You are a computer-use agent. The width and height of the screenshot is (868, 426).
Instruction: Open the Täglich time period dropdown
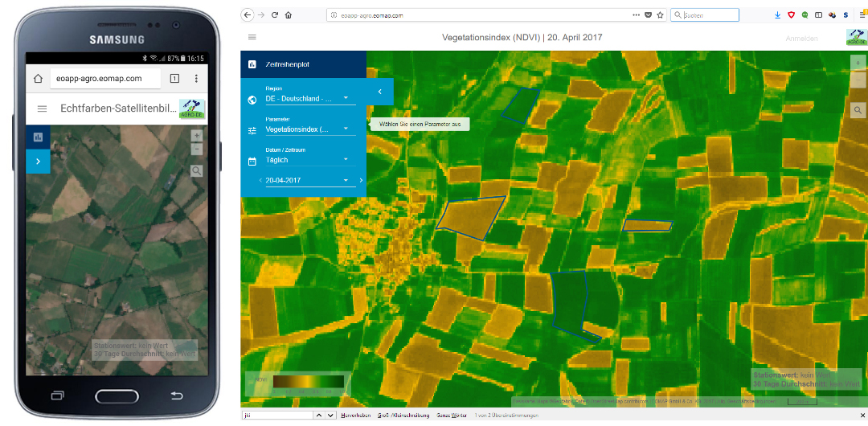click(x=309, y=160)
